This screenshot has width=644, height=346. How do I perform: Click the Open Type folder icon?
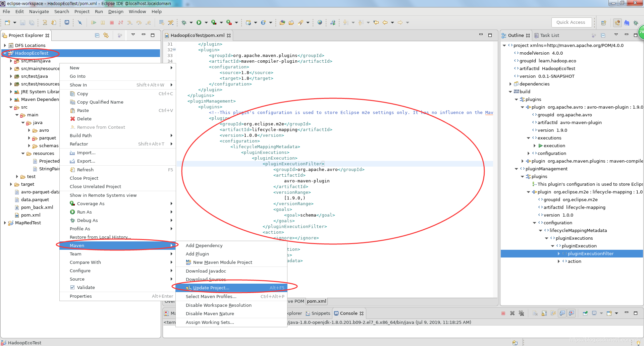point(282,22)
